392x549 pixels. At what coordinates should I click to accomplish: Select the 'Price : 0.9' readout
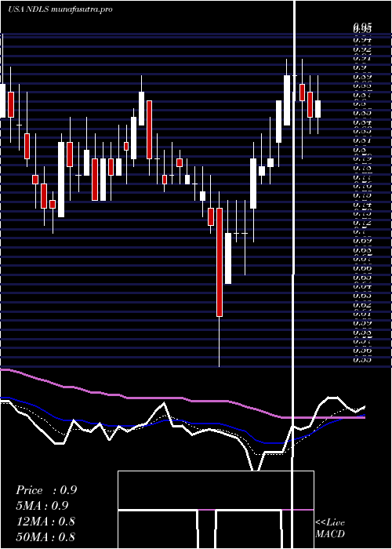coord(46,490)
